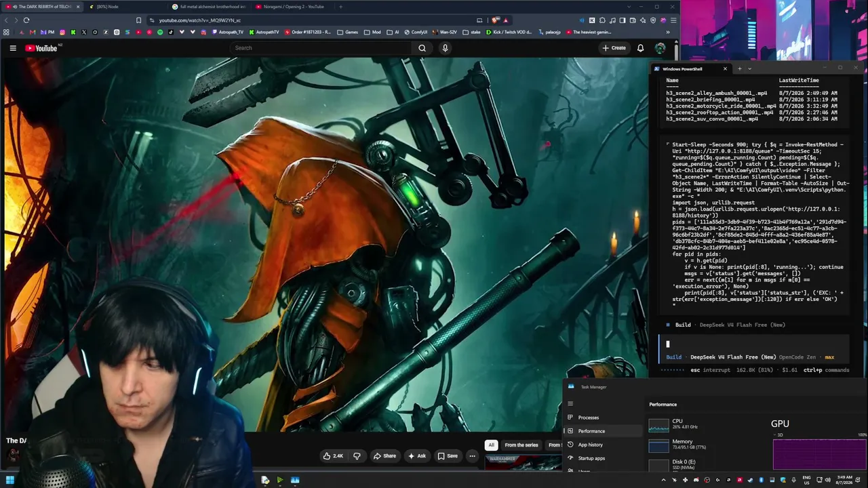Share the video
This screenshot has width=868, height=488.
point(384,456)
